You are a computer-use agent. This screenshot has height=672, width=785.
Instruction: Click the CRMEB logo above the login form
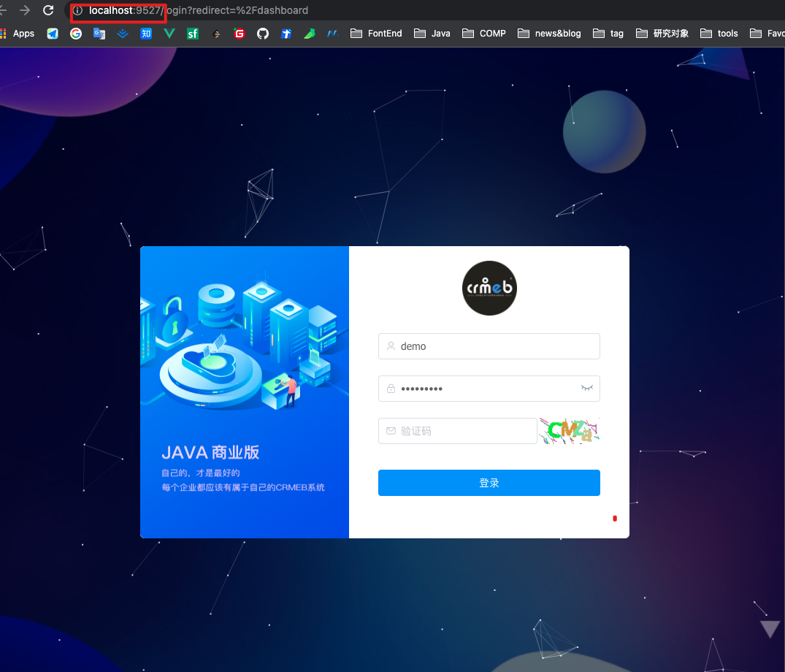pyautogui.click(x=489, y=288)
